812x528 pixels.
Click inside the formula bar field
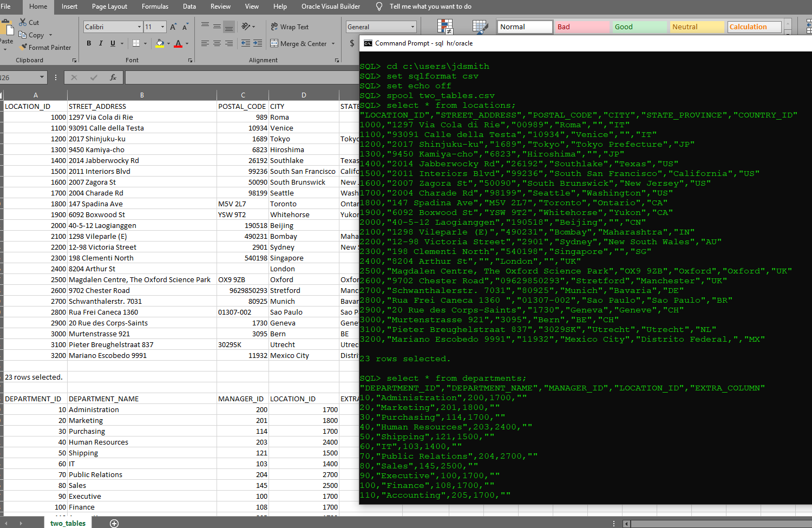[x=242, y=77]
